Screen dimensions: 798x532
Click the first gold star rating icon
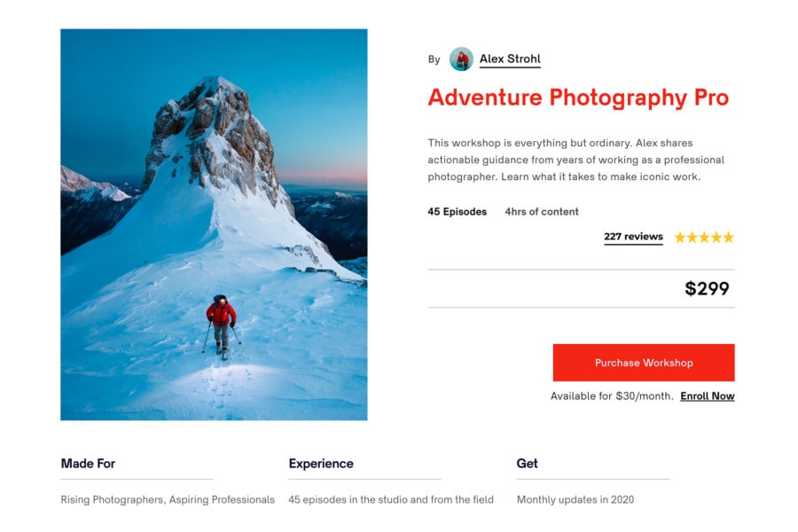click(x=679, y=237)
